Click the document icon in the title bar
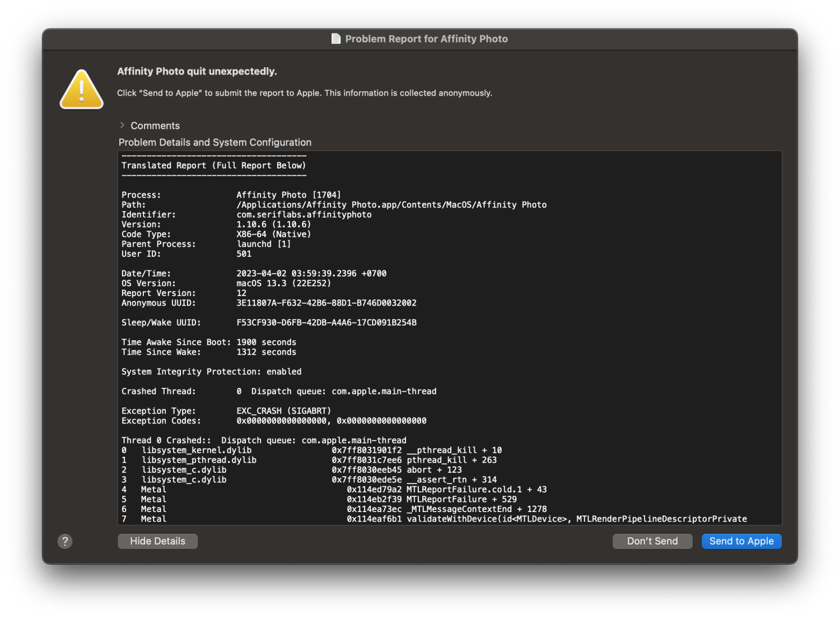Viewport: 840px width, 620px height. (x=336, y=39)
